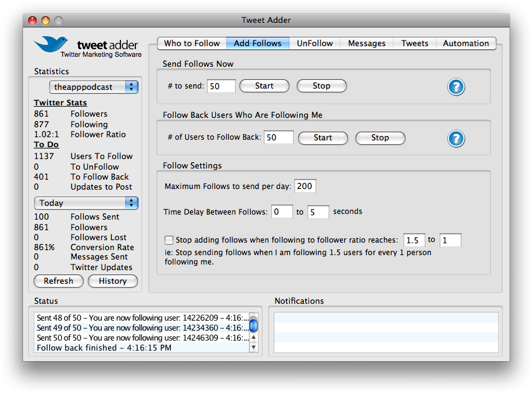Open help for Send Follows Now
The image size is (532, 393).
click(456, 87)
